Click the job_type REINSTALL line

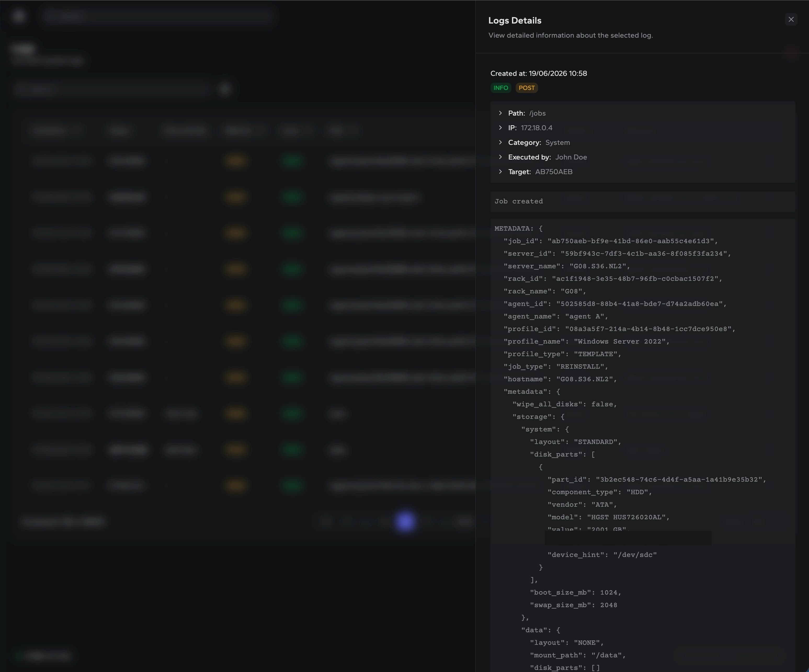[556, 366]
